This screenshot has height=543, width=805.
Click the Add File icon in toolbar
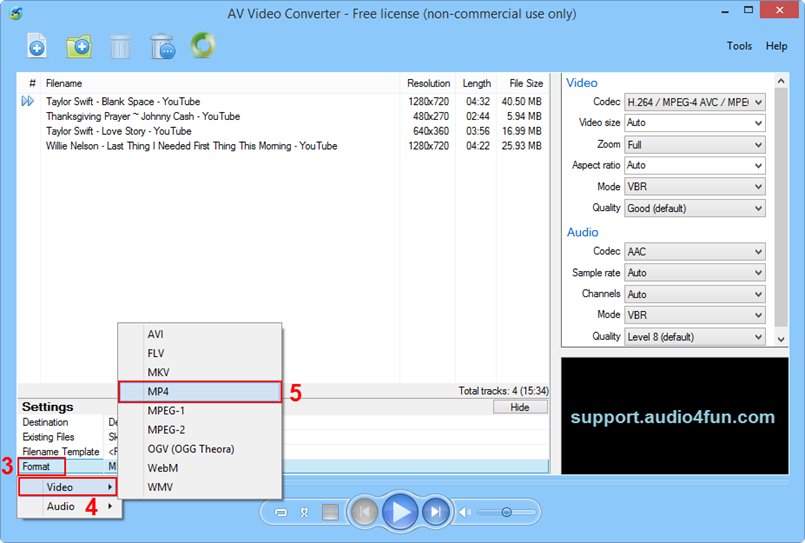pos(36,46)
